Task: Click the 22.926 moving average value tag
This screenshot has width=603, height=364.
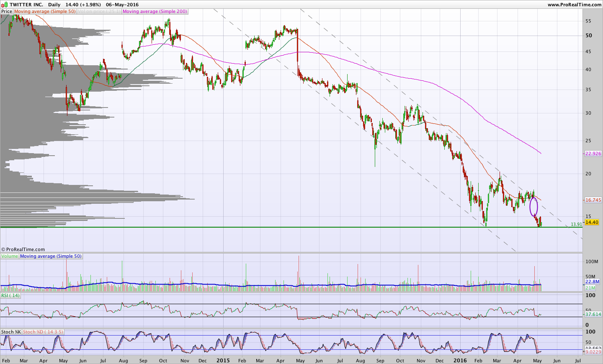Action: [593, 154]
